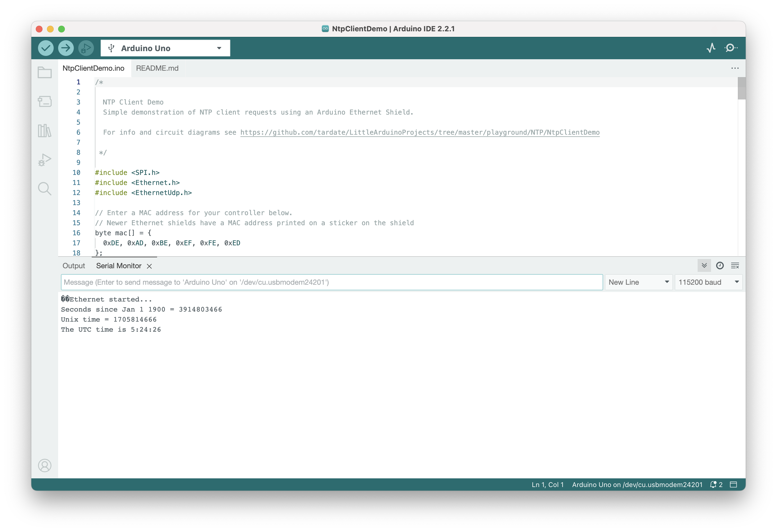777x532 pixels.
Task: Open the Arduino Uno board selector dropdown
Action: [165, 48]
